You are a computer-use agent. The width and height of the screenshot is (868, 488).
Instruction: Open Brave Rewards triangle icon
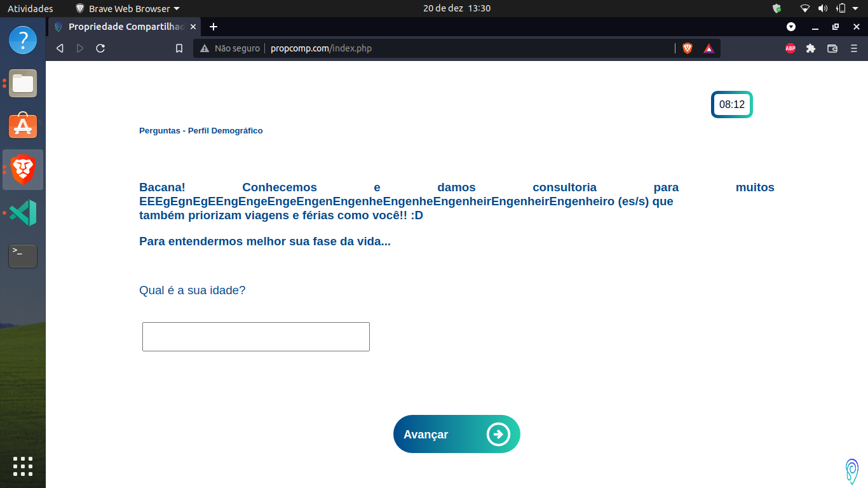pyautogui.click(x=709, y=48)
